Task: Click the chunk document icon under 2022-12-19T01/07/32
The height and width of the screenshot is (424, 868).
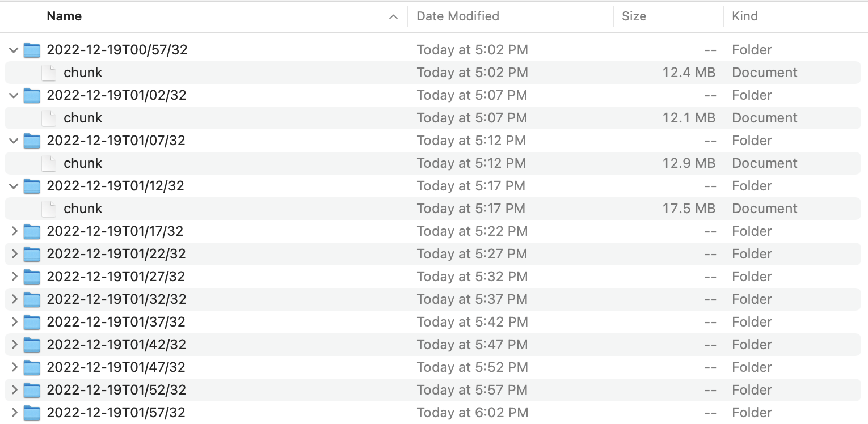Action: pos(49,163)
